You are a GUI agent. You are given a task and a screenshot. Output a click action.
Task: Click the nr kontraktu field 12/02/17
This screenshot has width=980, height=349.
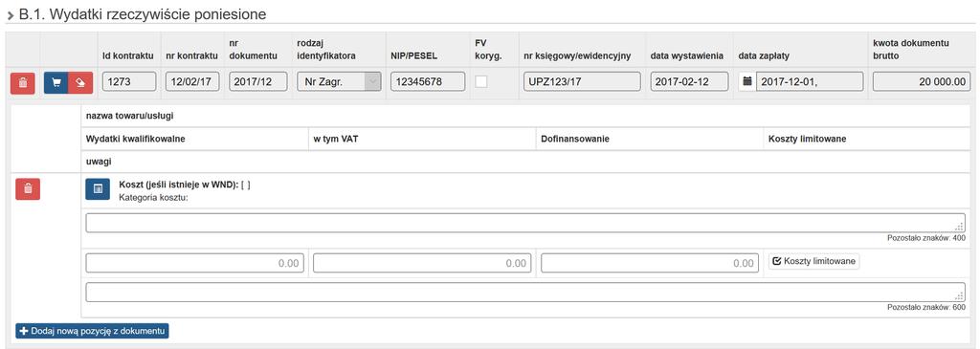click(191, 82)
